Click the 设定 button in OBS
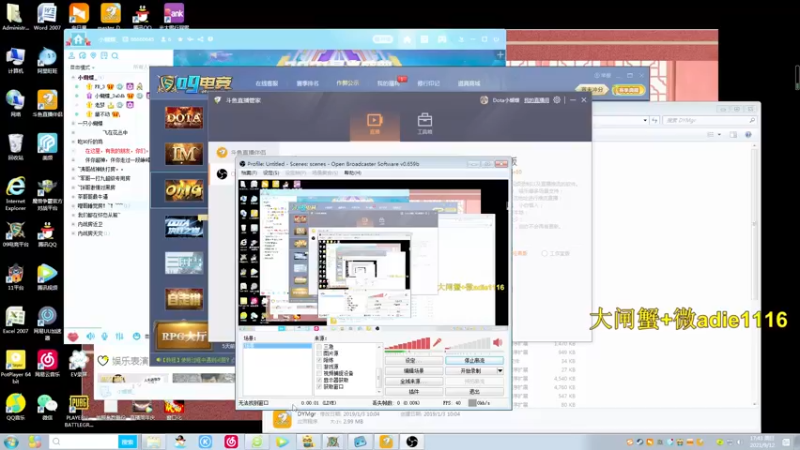Screen dimensions: 800x450 point(414,361)
